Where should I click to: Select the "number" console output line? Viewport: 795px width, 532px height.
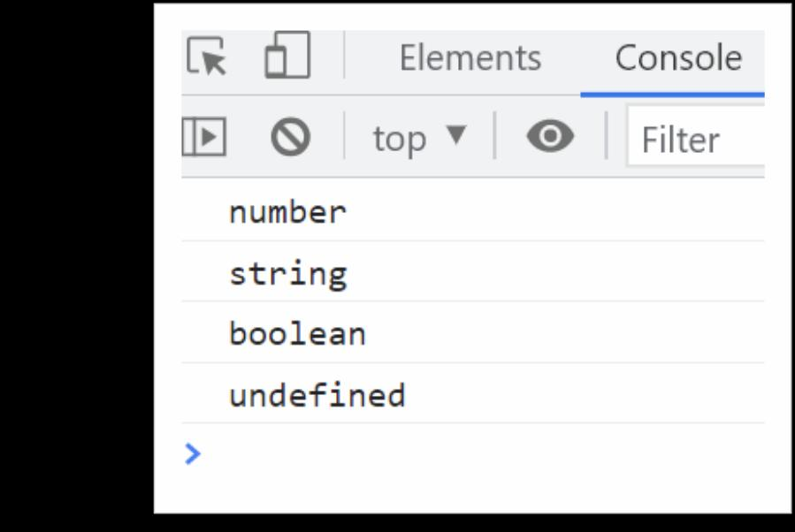[288, 212]
